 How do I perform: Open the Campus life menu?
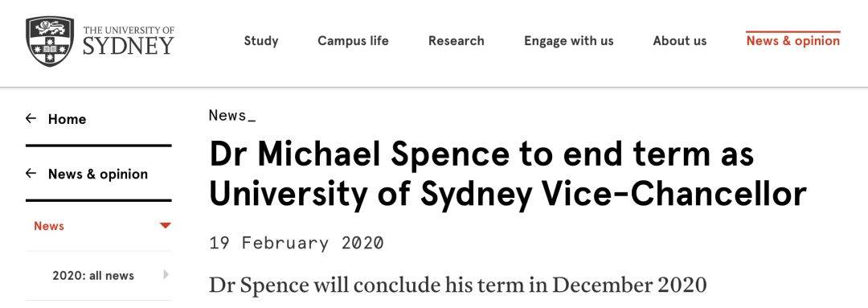353,41
